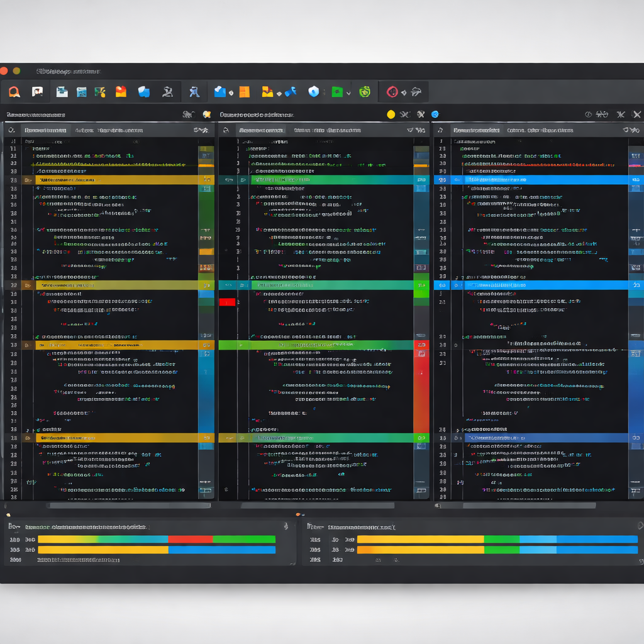Click the red circular target toolbar icon
This screenshot has width=644, height=644.
click(392, 92)
